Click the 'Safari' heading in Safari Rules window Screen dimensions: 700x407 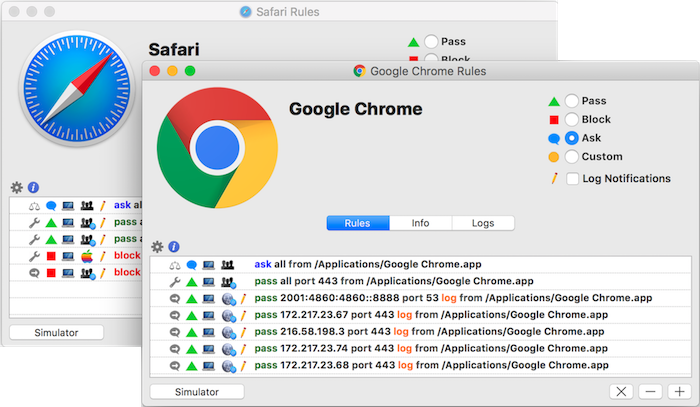click(174, 50)
